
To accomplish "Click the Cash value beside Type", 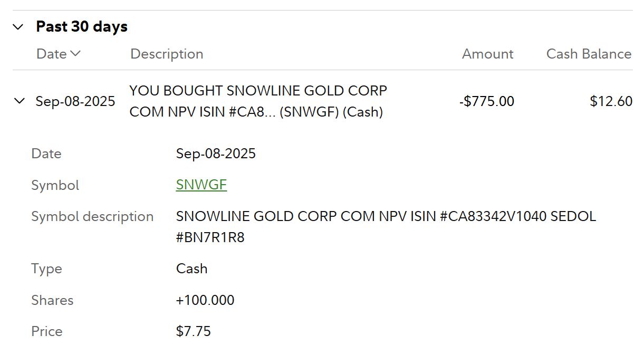I will pyautogui.click(x=191, y=269).
